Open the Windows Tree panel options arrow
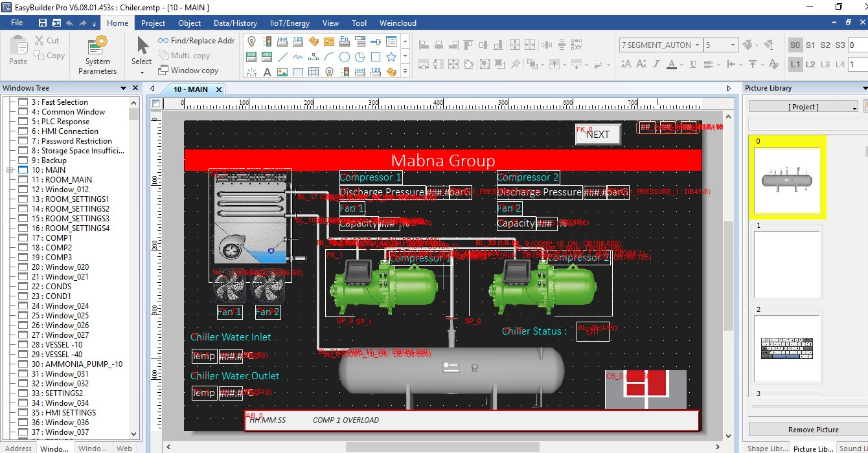 tap(123, 88)
